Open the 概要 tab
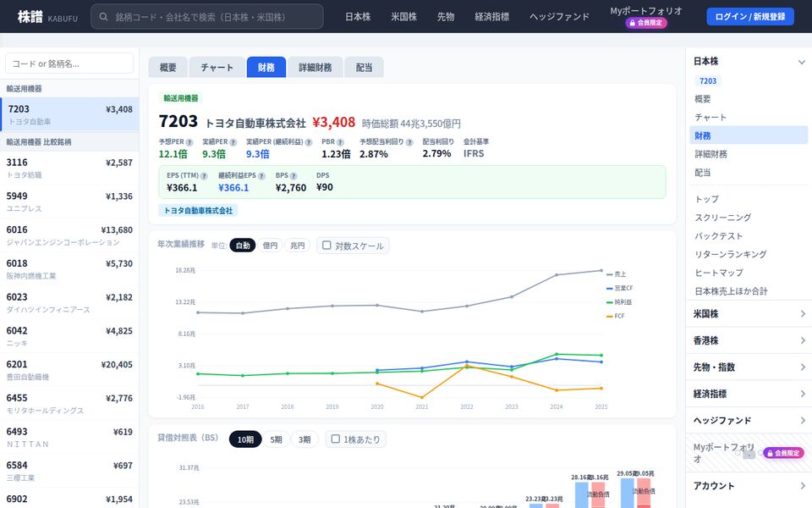 coord(167,68)
